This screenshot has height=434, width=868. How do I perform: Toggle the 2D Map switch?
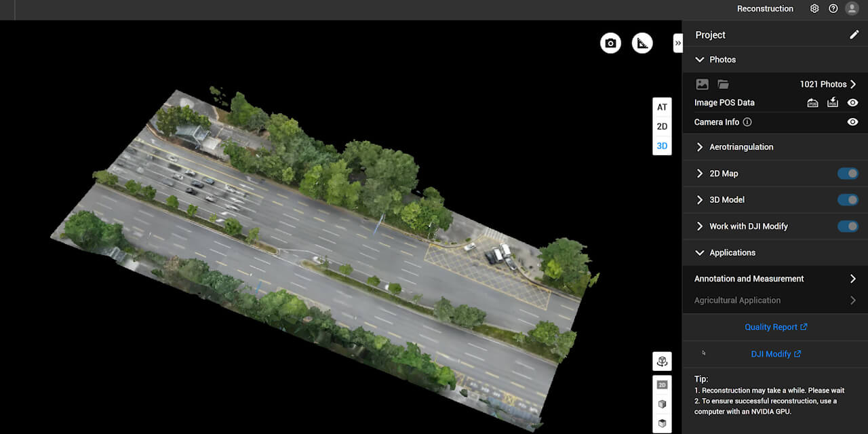[x=848, y=174]
